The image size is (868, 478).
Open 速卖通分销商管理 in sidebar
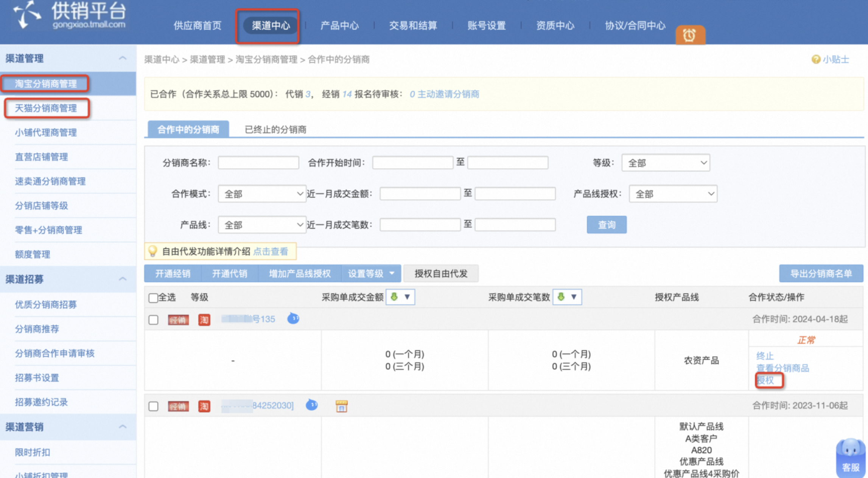click(50, 181)
